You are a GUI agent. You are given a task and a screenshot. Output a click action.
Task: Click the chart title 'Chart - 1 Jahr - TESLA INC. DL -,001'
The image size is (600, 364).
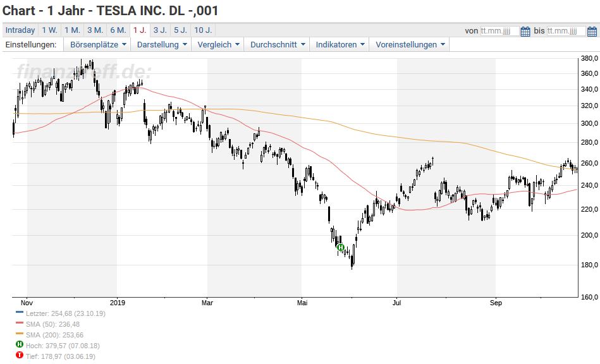(x=110, y=10)
